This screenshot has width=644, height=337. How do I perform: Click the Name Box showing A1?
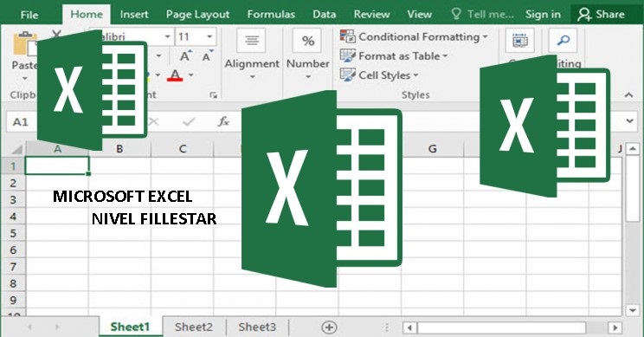point(22,121)
